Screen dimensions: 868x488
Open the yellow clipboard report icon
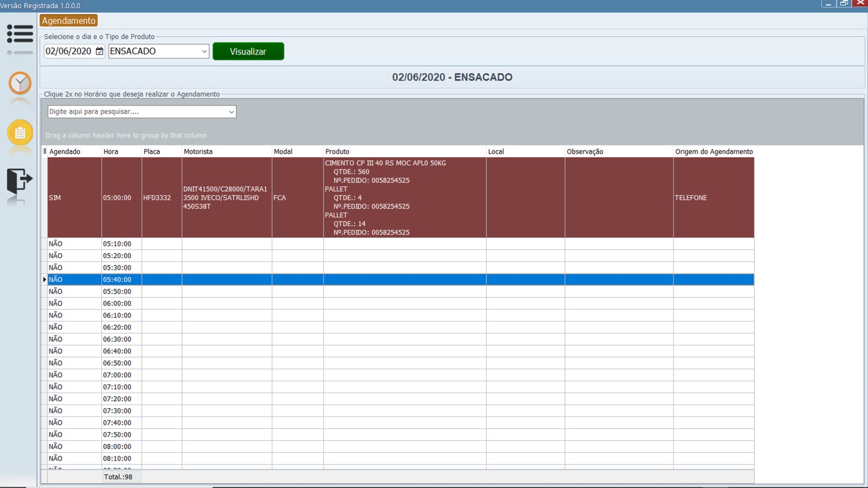[20, 132]
